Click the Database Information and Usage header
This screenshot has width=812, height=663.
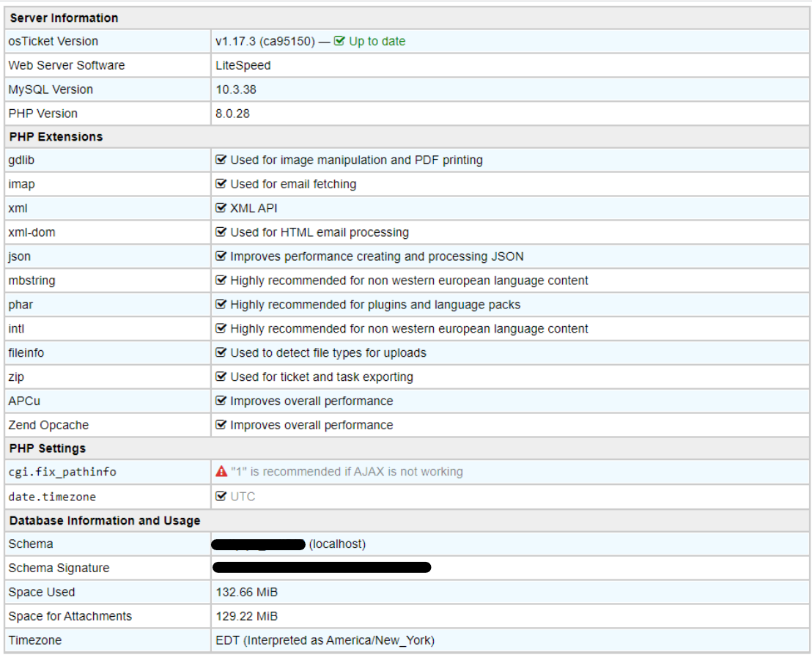click(104, 521)
